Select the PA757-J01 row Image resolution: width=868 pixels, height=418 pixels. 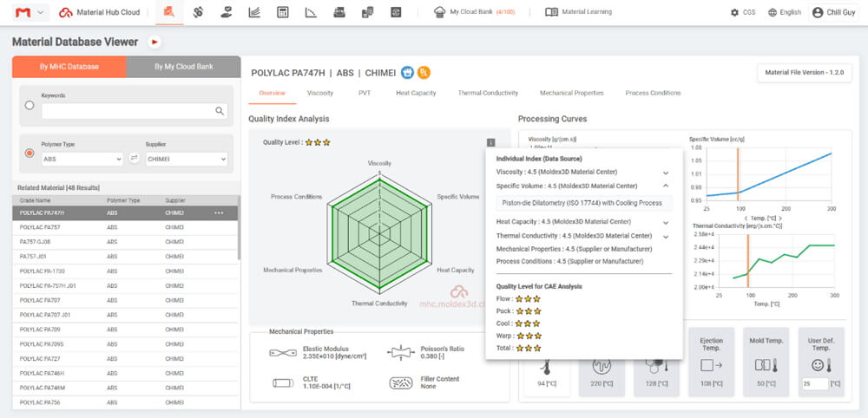pyautogui.click(x=125, y=257)
